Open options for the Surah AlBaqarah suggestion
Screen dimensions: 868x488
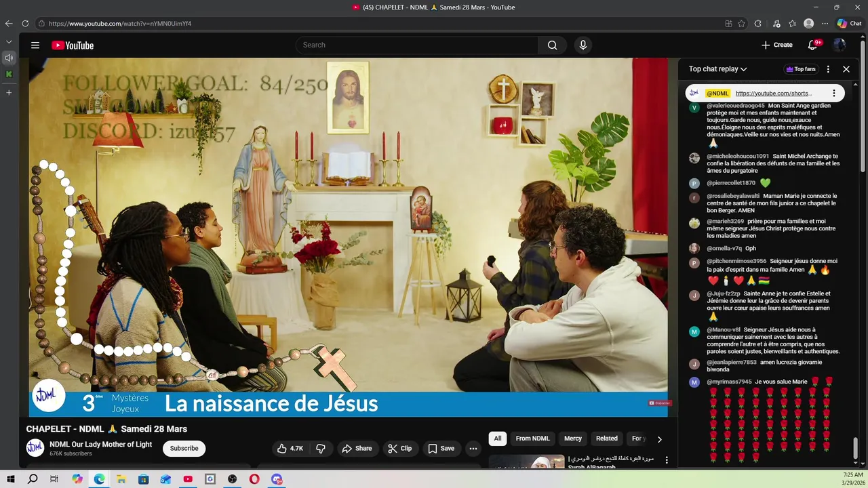point(667,460)
